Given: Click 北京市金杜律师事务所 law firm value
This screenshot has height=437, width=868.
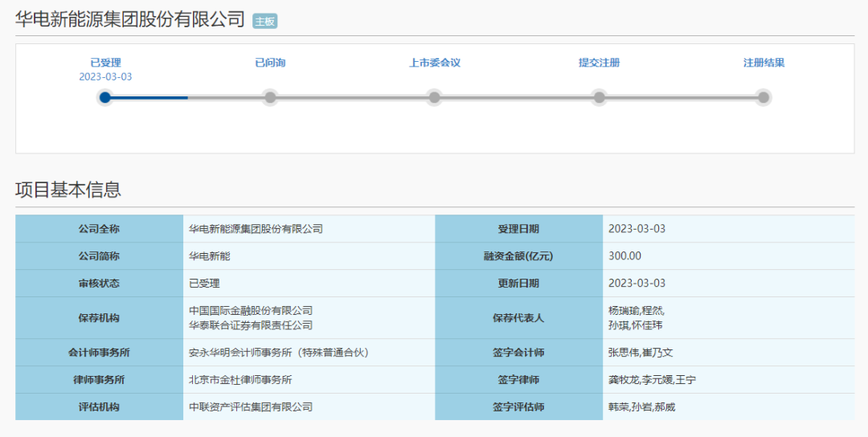Looking at the screenshot, I should 240,380.
